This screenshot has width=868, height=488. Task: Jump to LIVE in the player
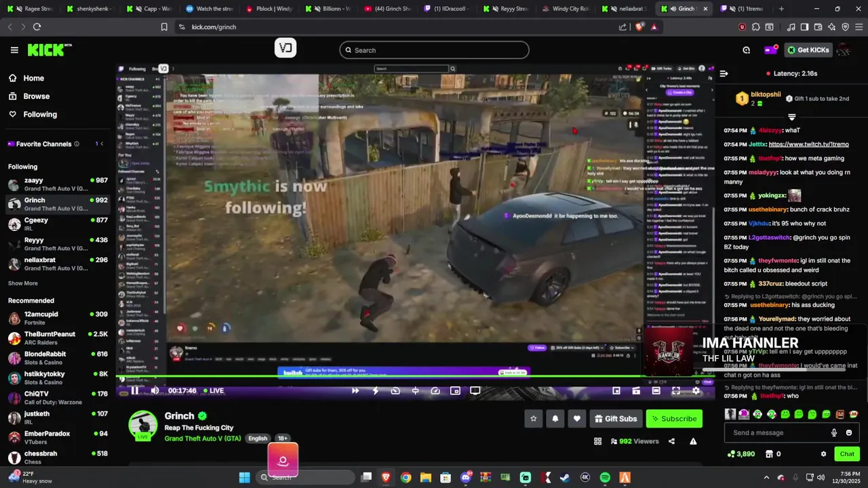[213, 390]
